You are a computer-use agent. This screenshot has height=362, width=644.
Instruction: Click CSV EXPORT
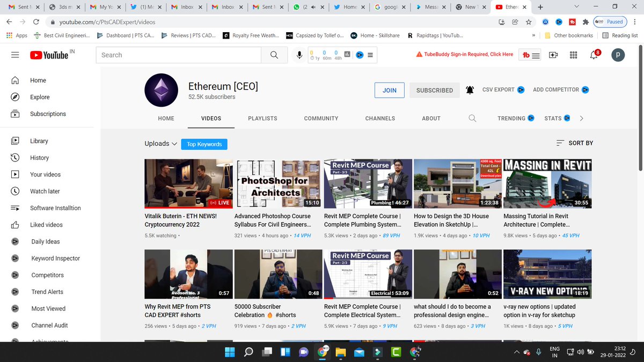coord(503,90)
